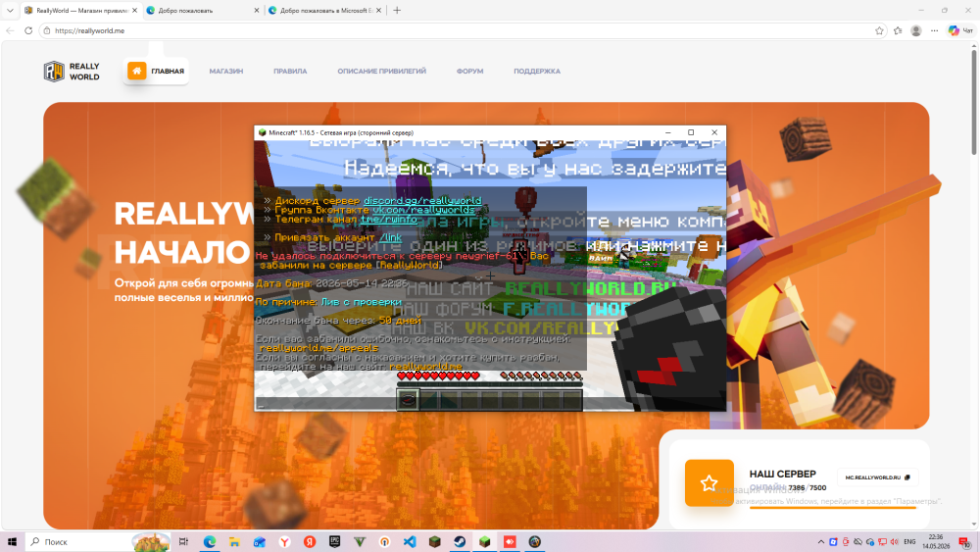Image resolution: width=980 pixels, height=552 pixels.
Task: Click the discord.gg/reallyworld link in chat
Action: pyautogui.click(x=422, y=201)
